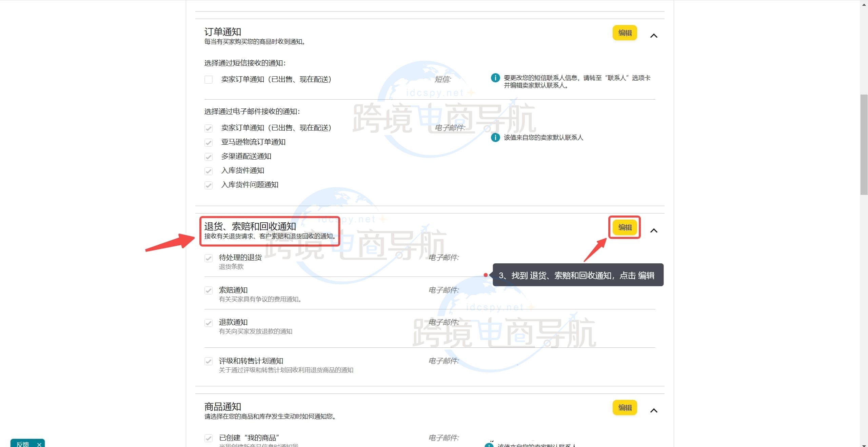The height and width of the screenshot is (447, 868).
Task: Click the 编辑 button for 退货、索赔和回收通知
Action: tap(624, 227)
